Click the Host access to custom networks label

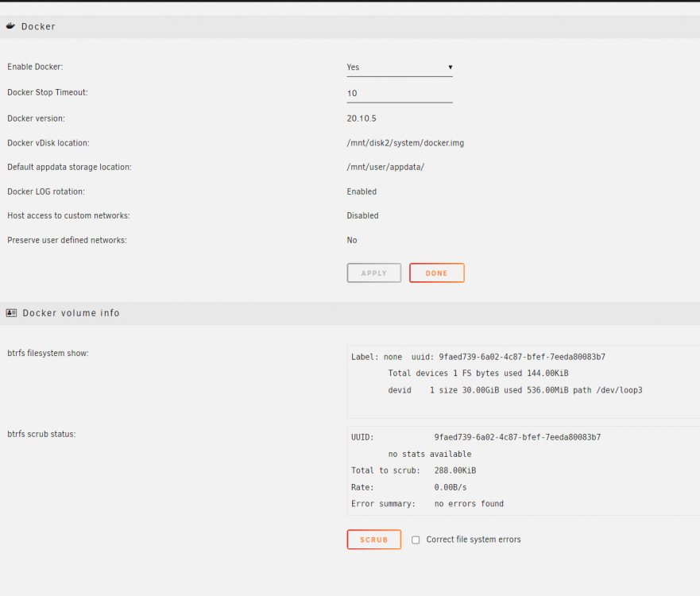pyautogui.click(x=69, y=215)
